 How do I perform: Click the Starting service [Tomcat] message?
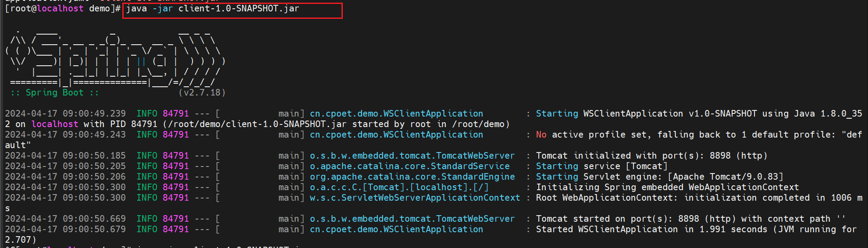tap(601, 166)
